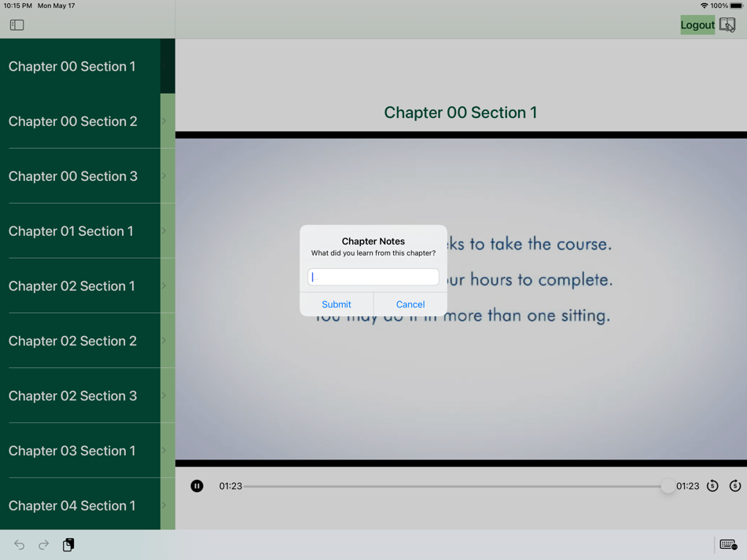Image resolution: width=747 pixels, height=560 pixels.
Task: Expand chevron for Chapter 00 Section 3
Action: (x=164, y=176)
